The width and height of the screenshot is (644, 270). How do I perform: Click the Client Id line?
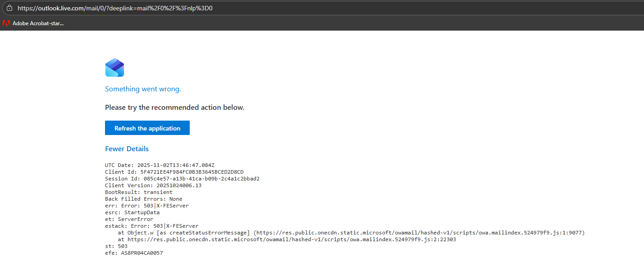click(174, 172)
